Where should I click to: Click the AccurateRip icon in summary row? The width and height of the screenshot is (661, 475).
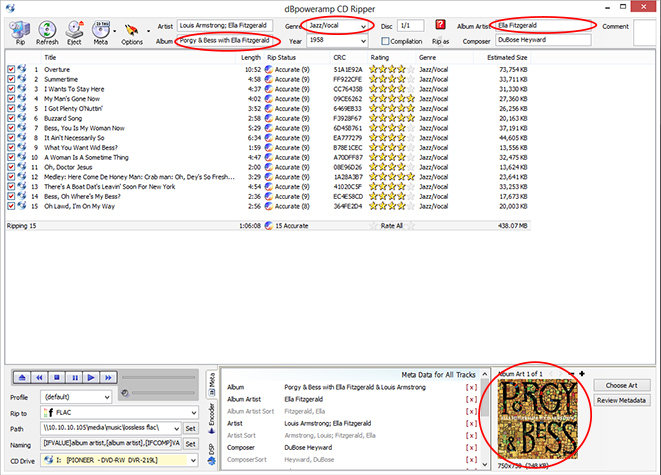point(269,226)
